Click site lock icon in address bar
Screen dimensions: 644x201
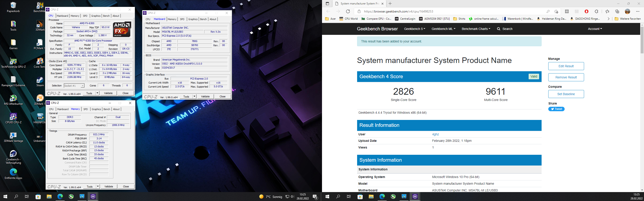coord(359,11)
